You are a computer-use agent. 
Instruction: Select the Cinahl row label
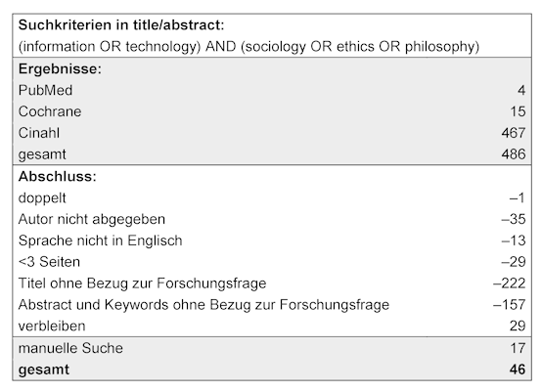[x=39, y=133]
